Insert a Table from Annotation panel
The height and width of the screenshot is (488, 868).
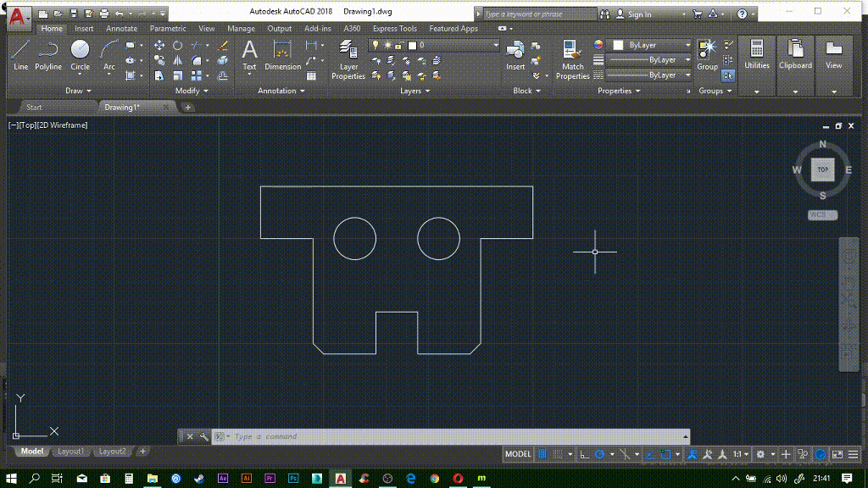click(312, 75)
